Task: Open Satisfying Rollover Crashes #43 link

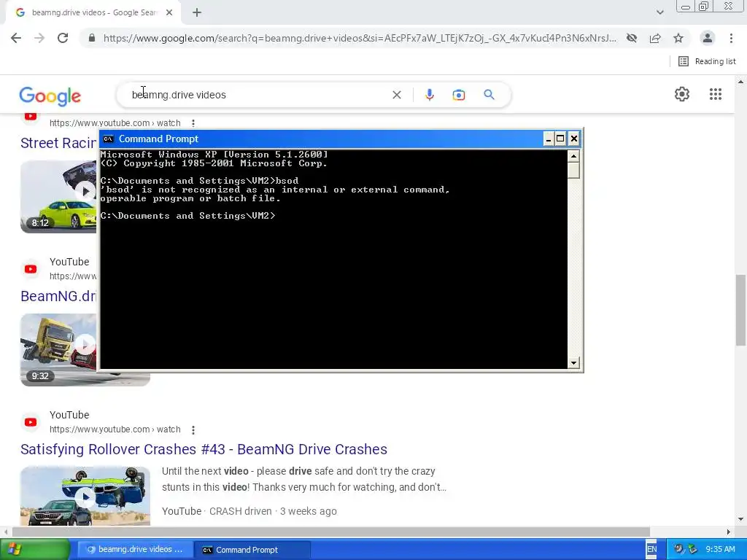Action: (x=204, y=449)
